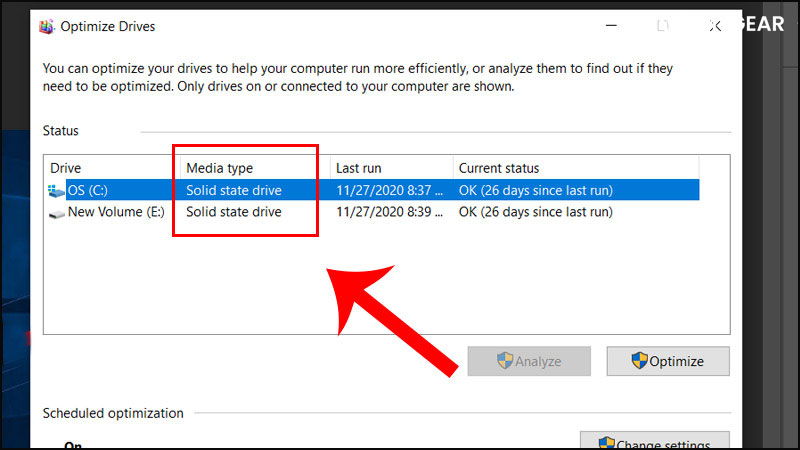
Task: Click the disk icon beside New Volume (E:)
Action: (56, 212)
